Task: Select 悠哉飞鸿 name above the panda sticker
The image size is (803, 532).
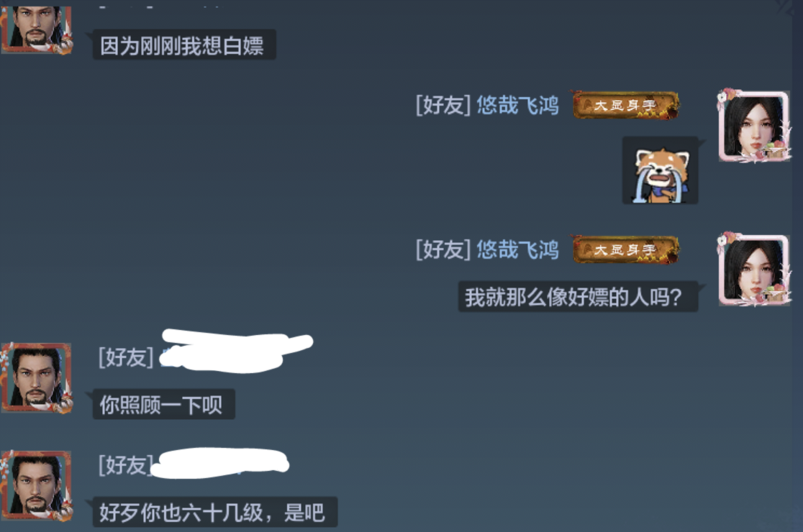Action: pos(517,106)
